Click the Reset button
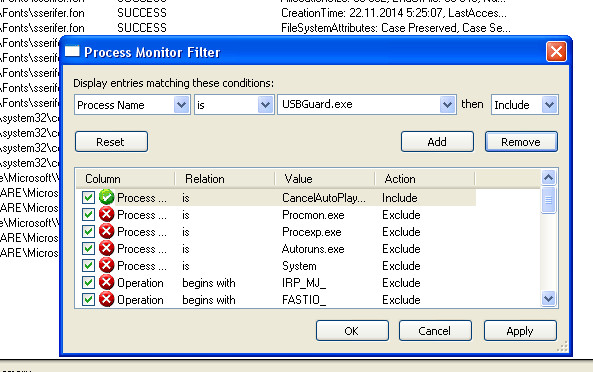Image resolution: width=593 pixels, height=372 pixels. pos(111,142)
